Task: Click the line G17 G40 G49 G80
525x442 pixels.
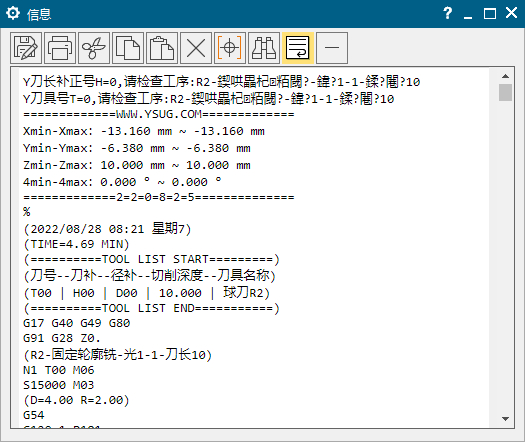Action: coord(76,323)
